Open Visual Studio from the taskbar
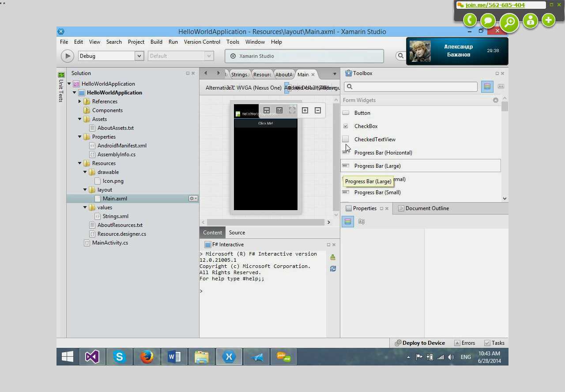 (x=92, y=357)
